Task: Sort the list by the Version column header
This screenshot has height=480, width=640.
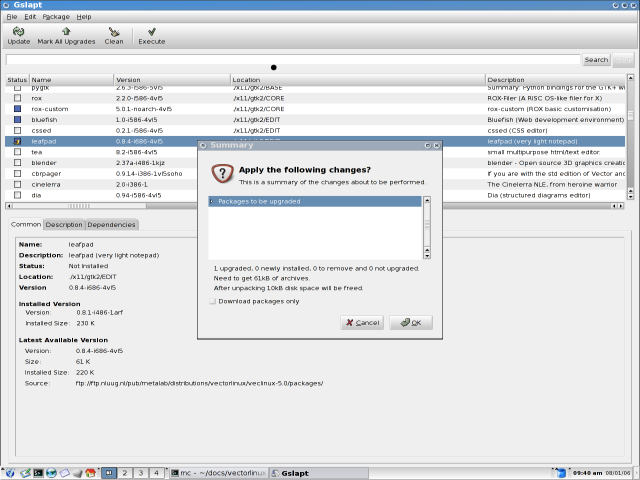Action: (x=128, y=79)
